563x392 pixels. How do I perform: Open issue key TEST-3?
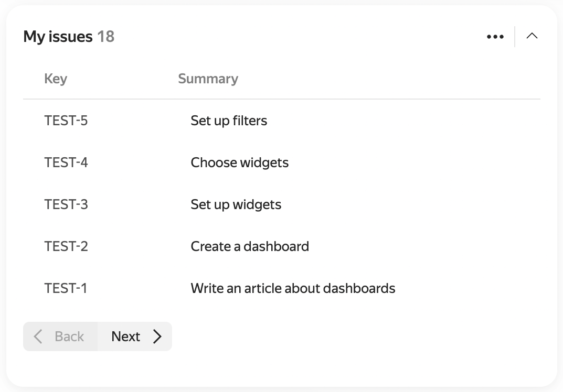(x=66, y=205)
